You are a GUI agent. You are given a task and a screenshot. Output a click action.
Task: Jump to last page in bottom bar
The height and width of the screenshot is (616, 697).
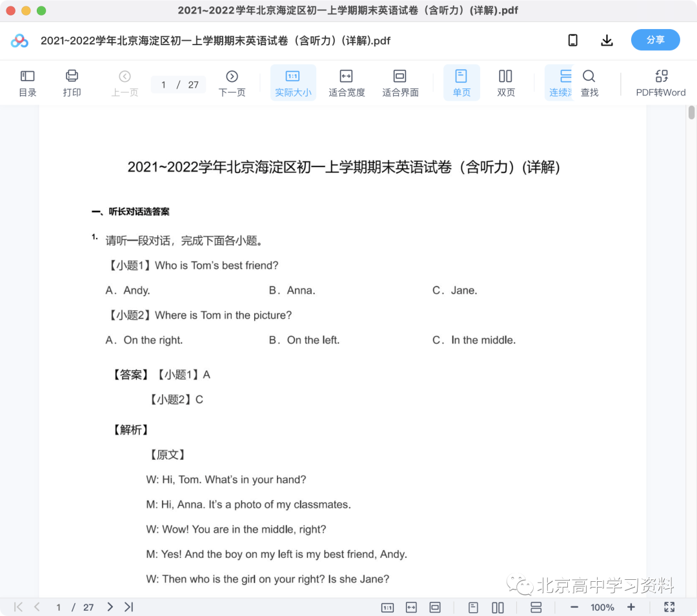tap(129, 607)
